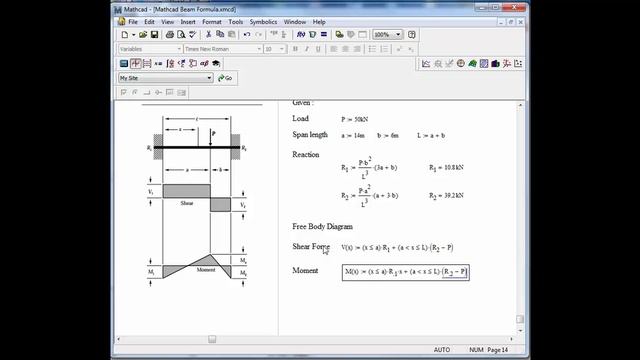Open a worksheet with the Open folder icon
640x360 pixels.
tap(143, 35)
